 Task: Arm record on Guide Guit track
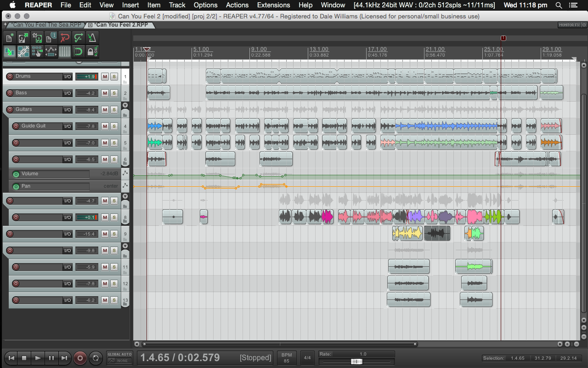click(16, 126)
